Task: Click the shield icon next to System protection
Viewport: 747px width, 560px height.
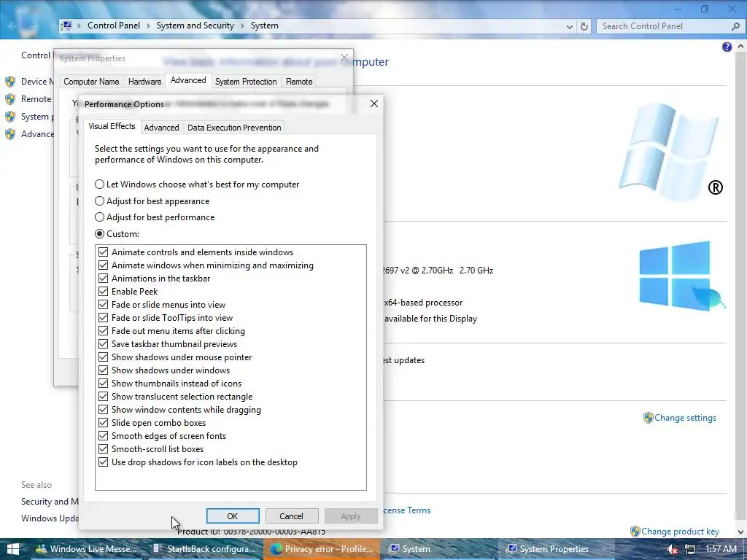Action: point(10,117)
